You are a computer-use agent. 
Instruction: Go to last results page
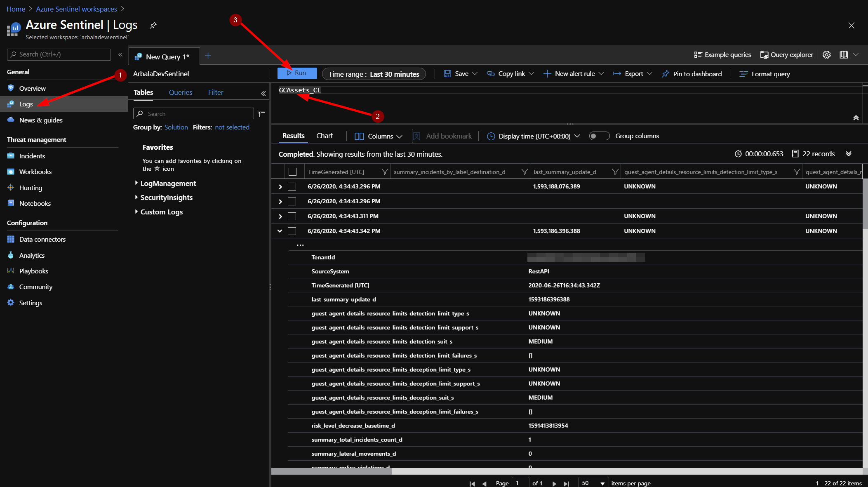tap(566, 483)
